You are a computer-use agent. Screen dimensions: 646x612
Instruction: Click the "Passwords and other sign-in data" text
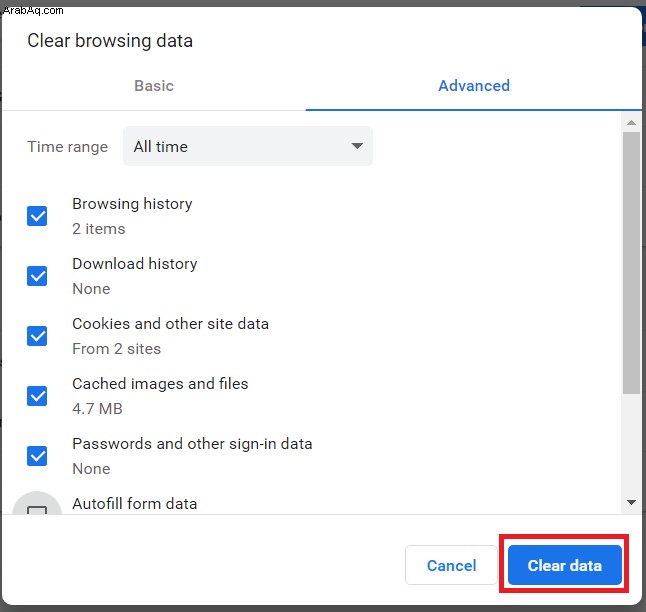coord(192,444)
